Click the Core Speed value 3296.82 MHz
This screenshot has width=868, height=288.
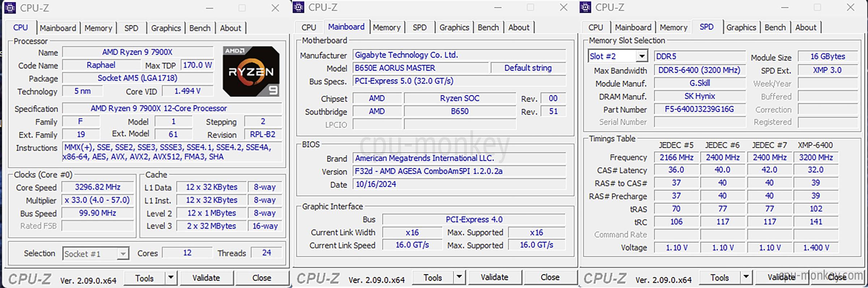pyautogui.click(x=98, y=187)
